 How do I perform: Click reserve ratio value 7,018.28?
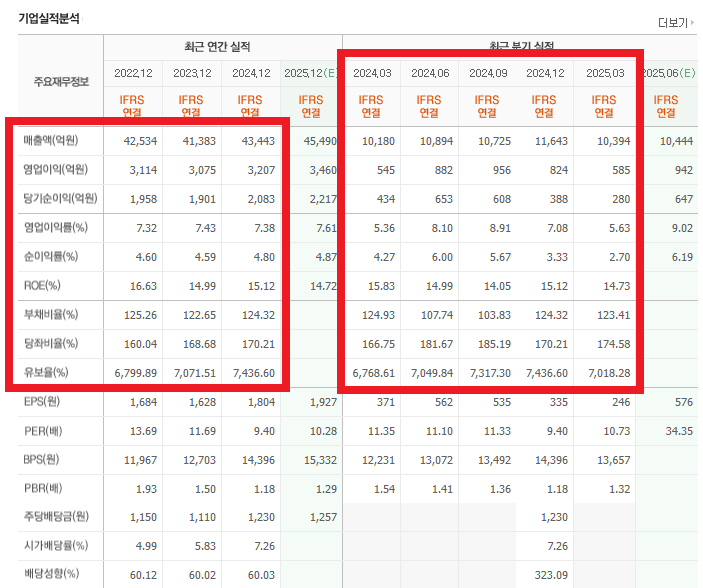click(x=609, y=373)
